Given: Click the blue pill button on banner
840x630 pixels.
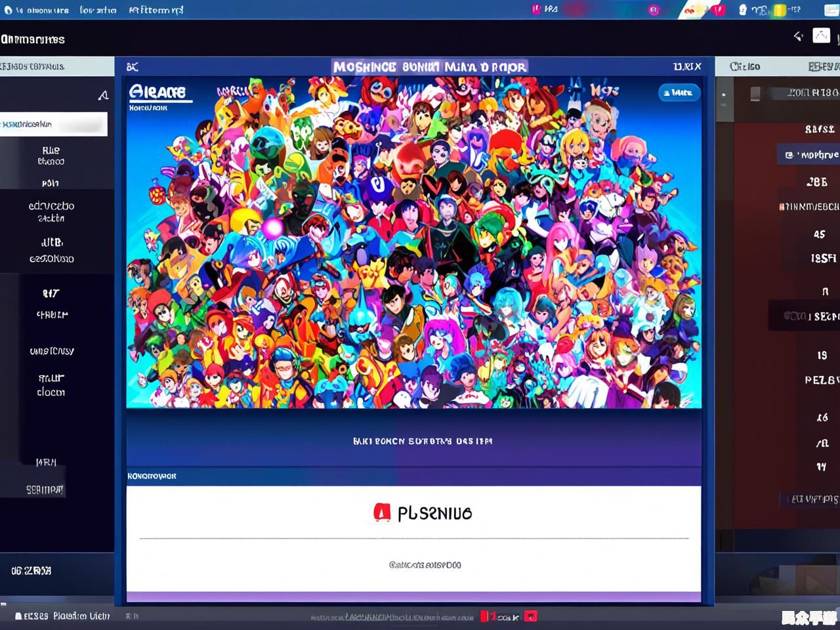Looking at the screenshot, I should 679,93.
